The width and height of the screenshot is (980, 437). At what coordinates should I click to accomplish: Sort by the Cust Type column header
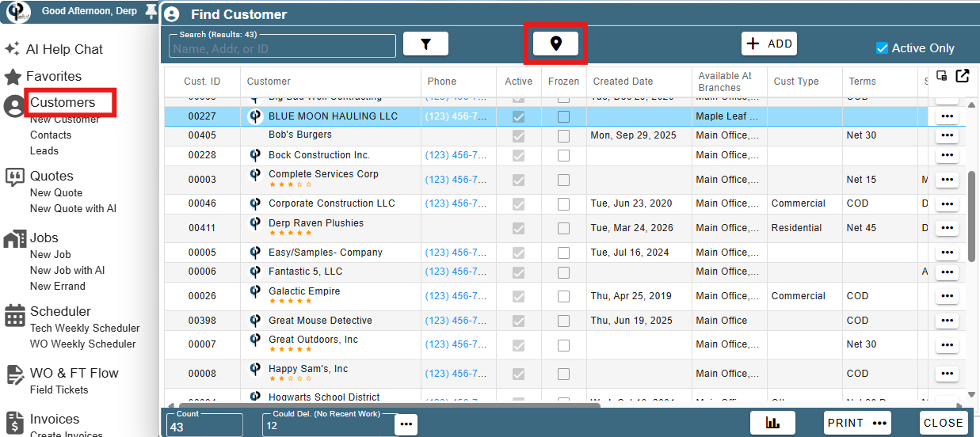pyautogui.click(x=796, y=82)
